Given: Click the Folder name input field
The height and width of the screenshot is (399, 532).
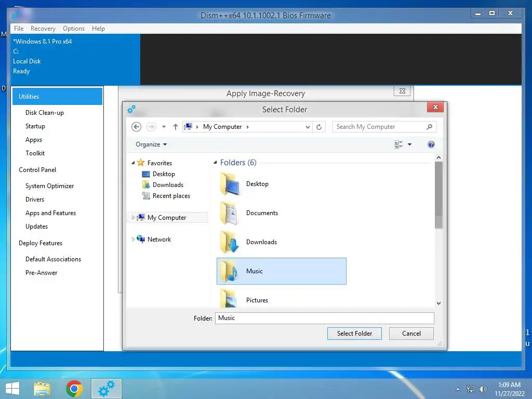Looking at the screenshot, I should tap(324, 318).
